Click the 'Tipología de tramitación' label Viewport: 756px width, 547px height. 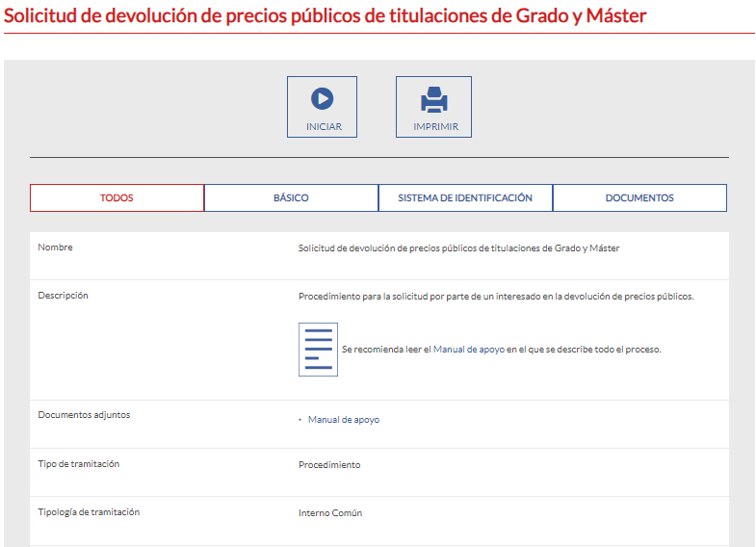[89, 512]
